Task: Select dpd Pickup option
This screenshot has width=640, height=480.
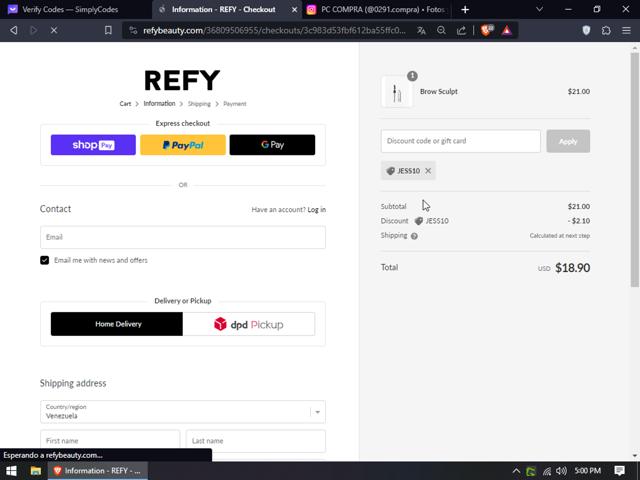Action: point(249,324)
